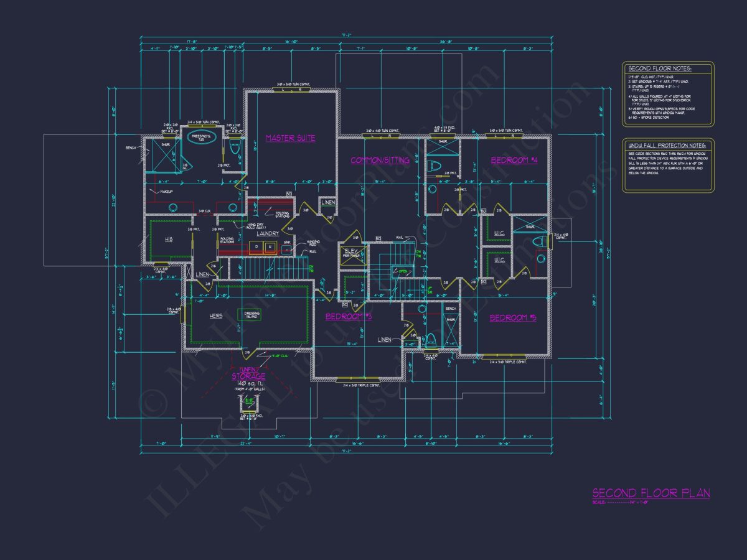
Task: Click the HIS closet label
Action: pos(169,239)
